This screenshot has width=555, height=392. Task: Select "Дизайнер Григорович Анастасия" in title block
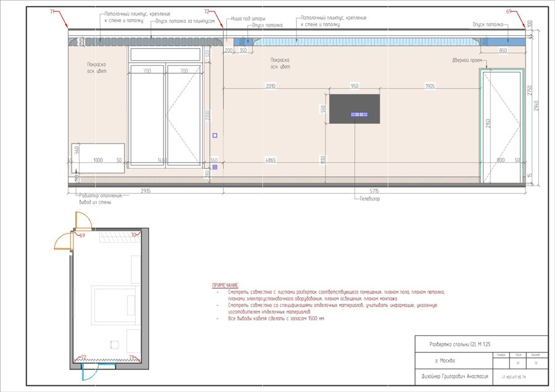click(x=454, y=377)
